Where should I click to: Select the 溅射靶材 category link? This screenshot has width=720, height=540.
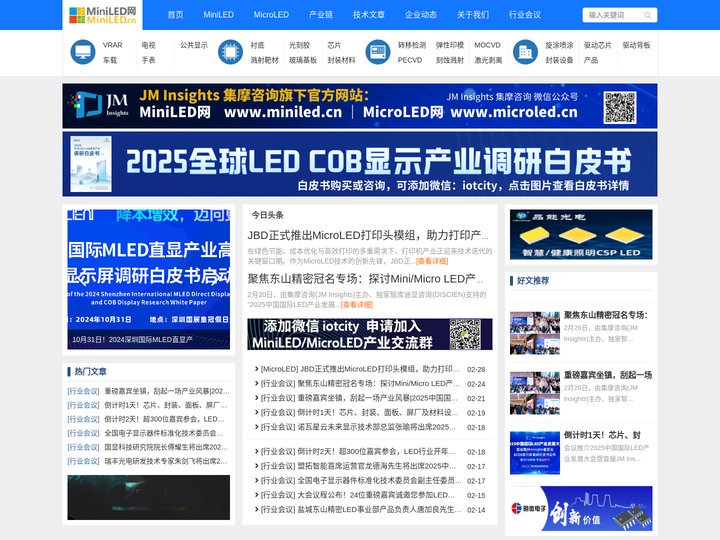tap(264, 60)
